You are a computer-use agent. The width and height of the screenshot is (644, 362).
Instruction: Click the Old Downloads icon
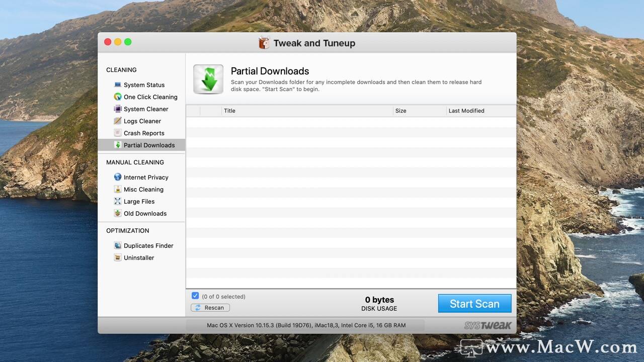point(118,214)
